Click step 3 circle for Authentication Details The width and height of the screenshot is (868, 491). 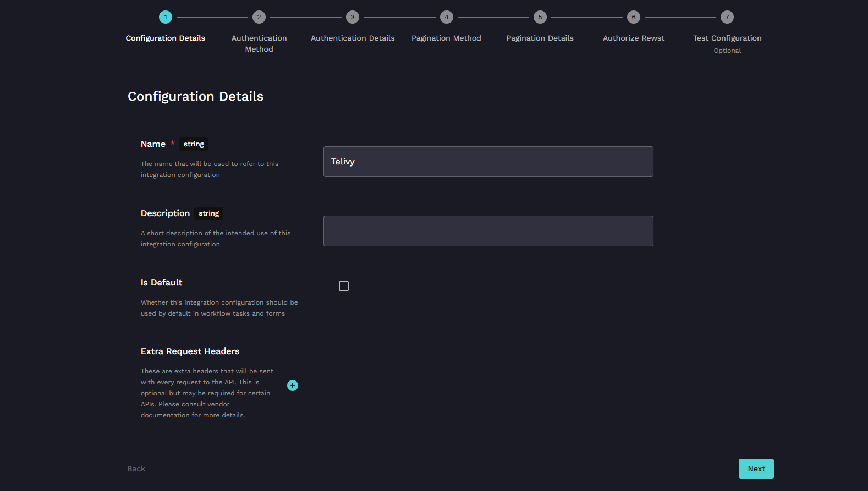353,17
